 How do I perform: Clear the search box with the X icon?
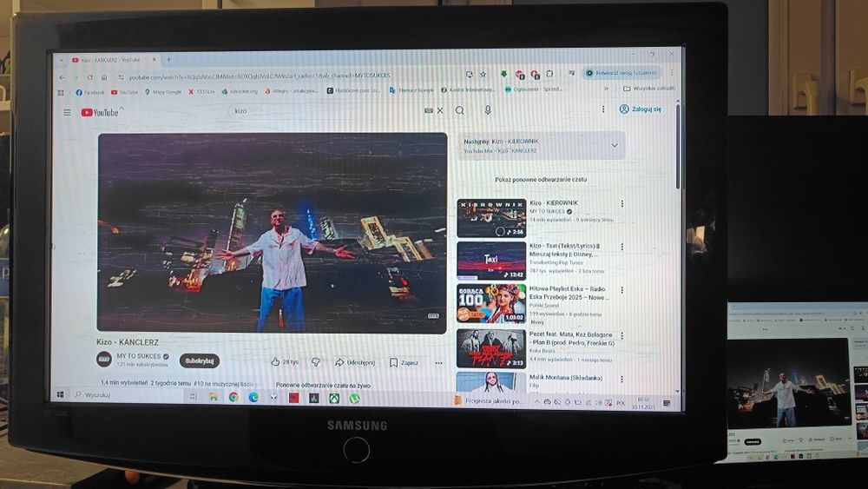pyautogui.click(x=440, y=111)
